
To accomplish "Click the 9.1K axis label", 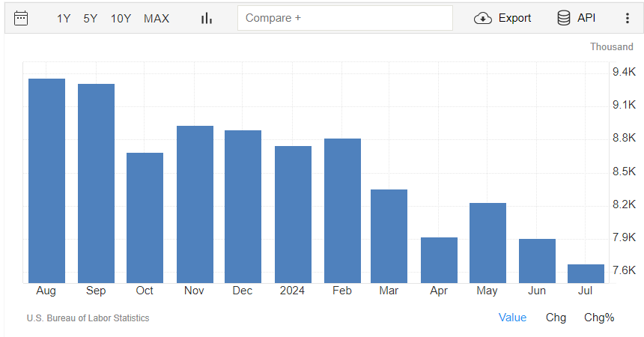I will (624, 105).
